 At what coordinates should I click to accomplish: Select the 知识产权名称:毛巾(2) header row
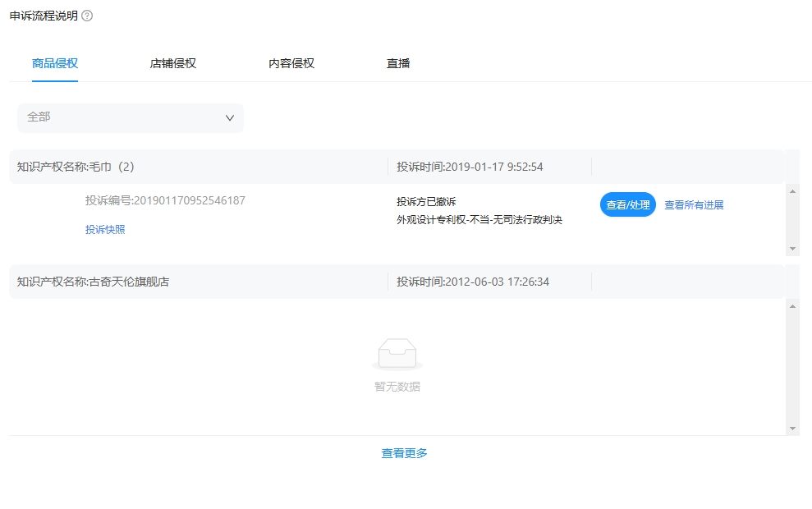click(76, 167)
